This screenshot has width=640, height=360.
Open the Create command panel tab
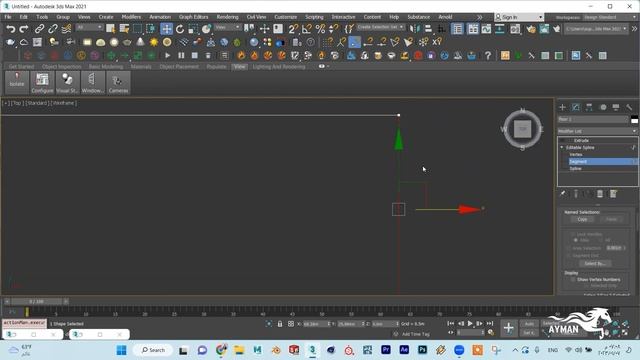pyautogui.click(x=562, y=107)
